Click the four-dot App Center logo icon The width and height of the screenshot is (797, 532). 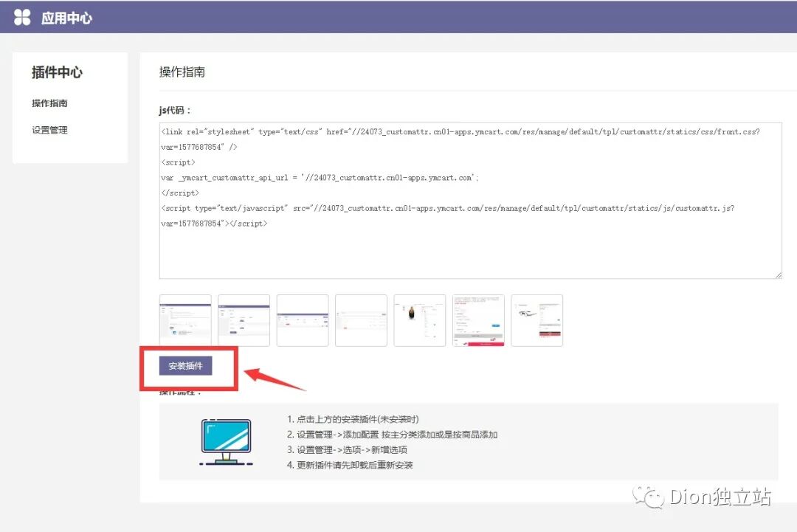23,17
